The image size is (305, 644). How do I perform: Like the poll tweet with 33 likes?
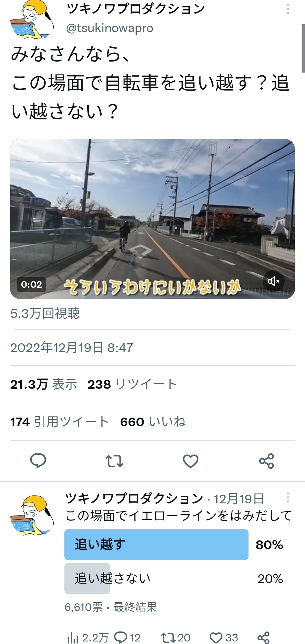point(224,638)
